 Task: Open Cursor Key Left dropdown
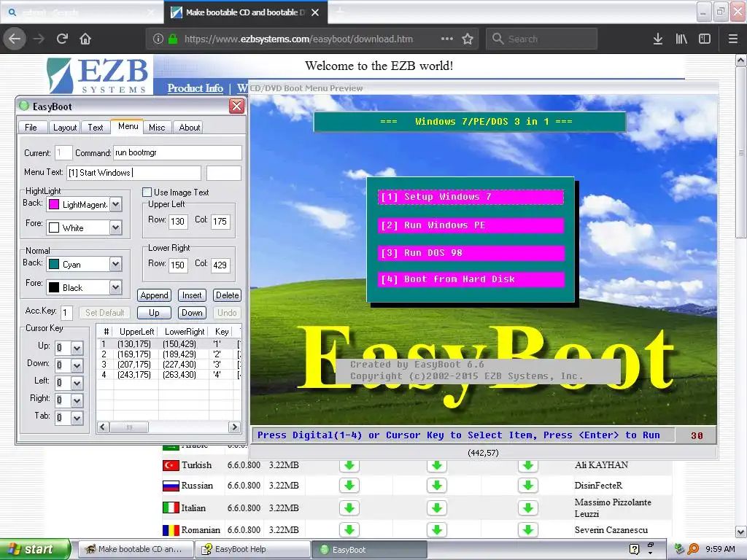pos(77,383)
